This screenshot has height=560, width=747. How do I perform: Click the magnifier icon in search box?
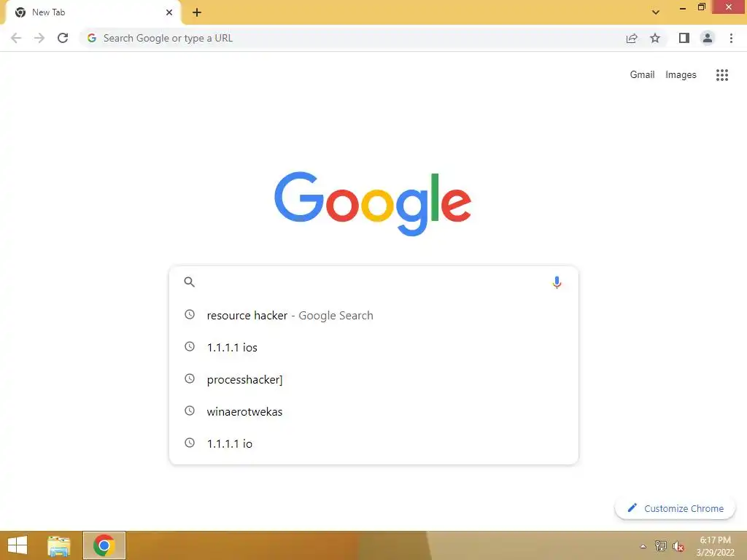point(189,282)
